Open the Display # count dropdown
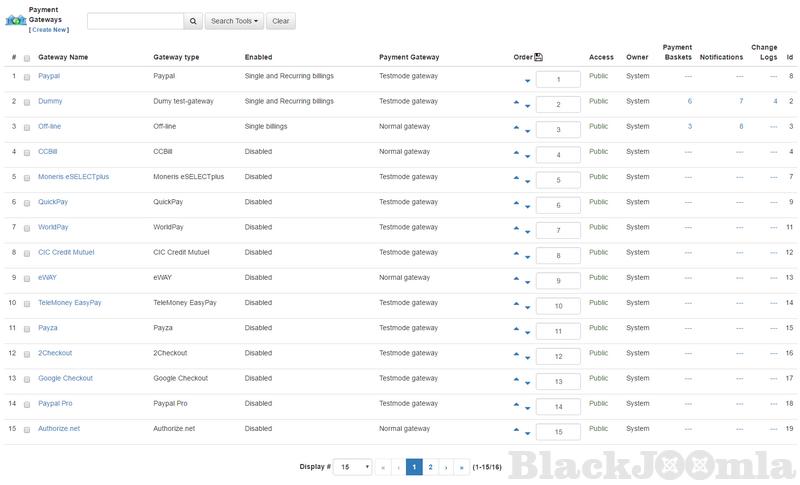 click(x=352, y=467)
